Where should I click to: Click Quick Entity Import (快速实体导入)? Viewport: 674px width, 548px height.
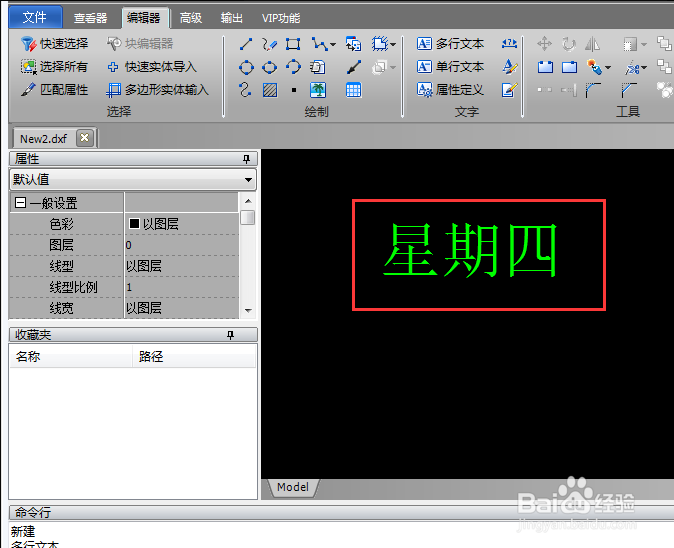[x=152, y=67]
